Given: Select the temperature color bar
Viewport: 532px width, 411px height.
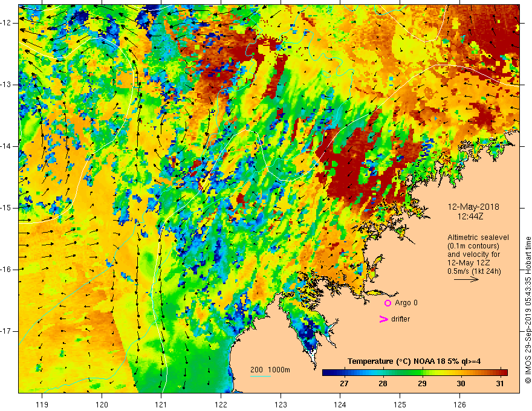Looking at the screenshot, I should [x=415, y=373].
